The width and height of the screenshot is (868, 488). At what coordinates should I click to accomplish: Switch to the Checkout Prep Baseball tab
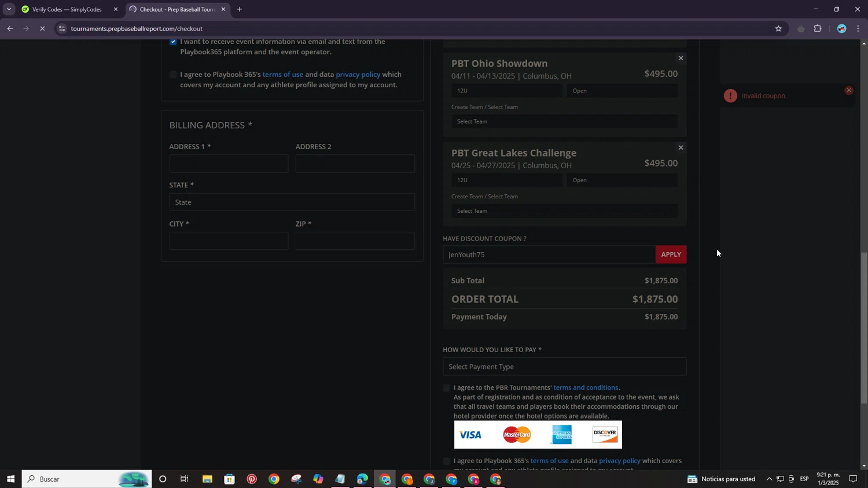177,9
